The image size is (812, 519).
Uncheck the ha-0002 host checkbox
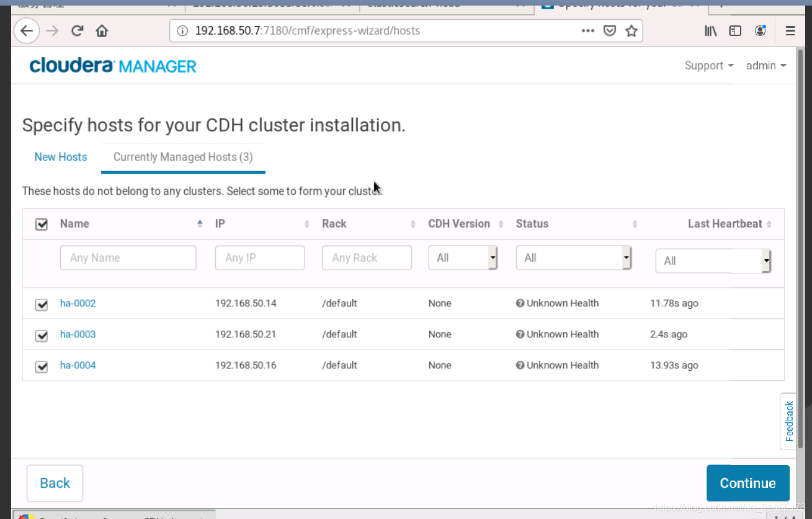point(42,304)
